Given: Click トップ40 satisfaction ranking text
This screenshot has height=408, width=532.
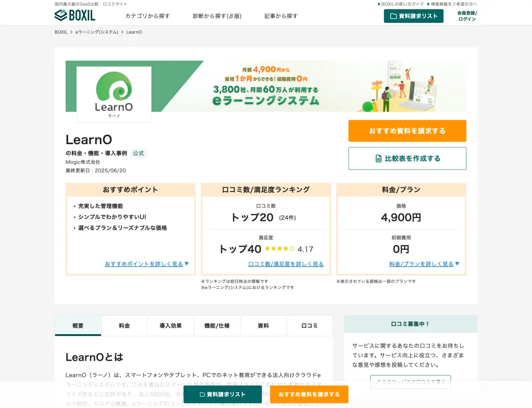Looking at the screenshot, I should 240,249.
